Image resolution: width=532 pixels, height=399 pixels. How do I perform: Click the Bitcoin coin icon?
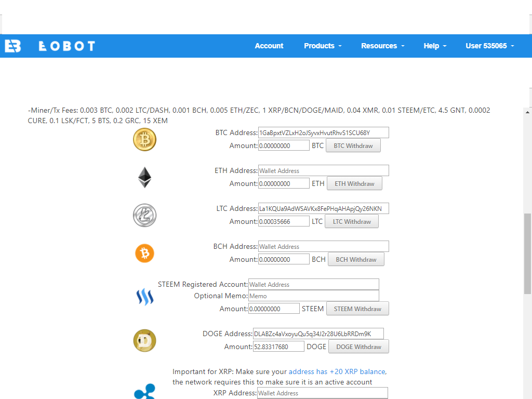pos(144,139)
